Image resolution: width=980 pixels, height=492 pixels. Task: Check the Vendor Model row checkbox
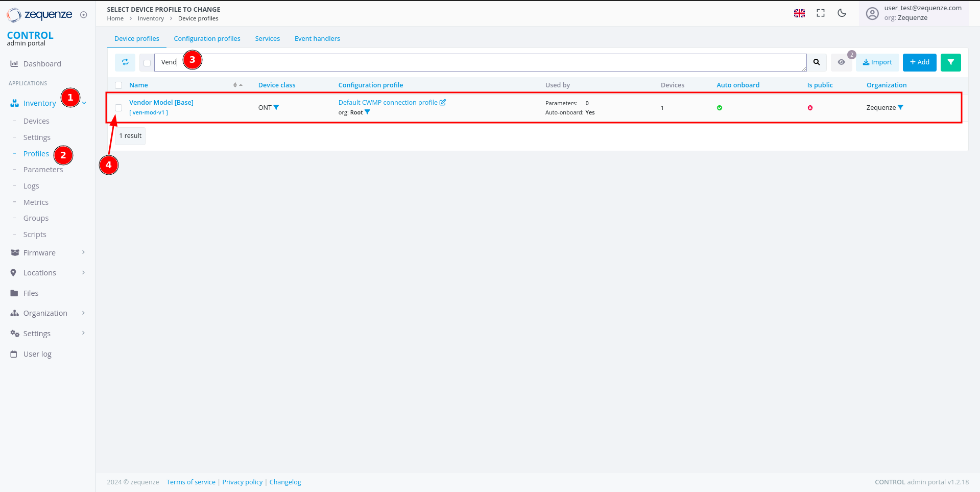(118, 108)
